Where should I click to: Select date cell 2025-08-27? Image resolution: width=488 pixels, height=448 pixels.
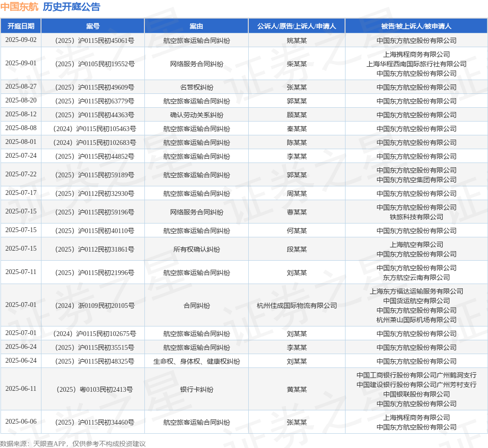[x=21, y=87]
